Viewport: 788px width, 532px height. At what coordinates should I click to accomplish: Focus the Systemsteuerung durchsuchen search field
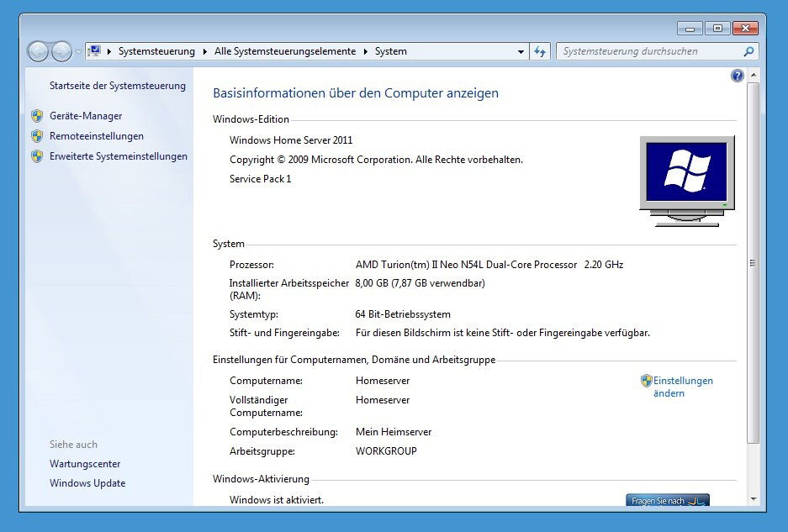pos(648,51)
